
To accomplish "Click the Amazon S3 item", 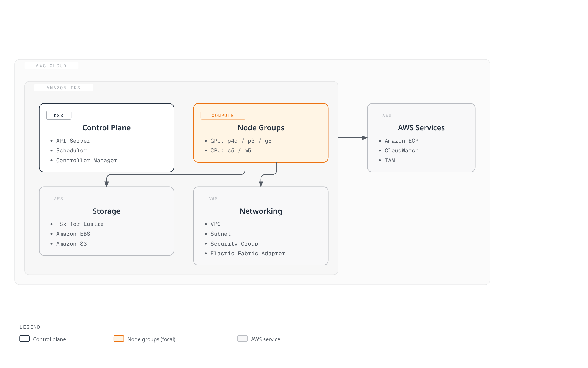I will pyautogui.click(x=71, y=244).
